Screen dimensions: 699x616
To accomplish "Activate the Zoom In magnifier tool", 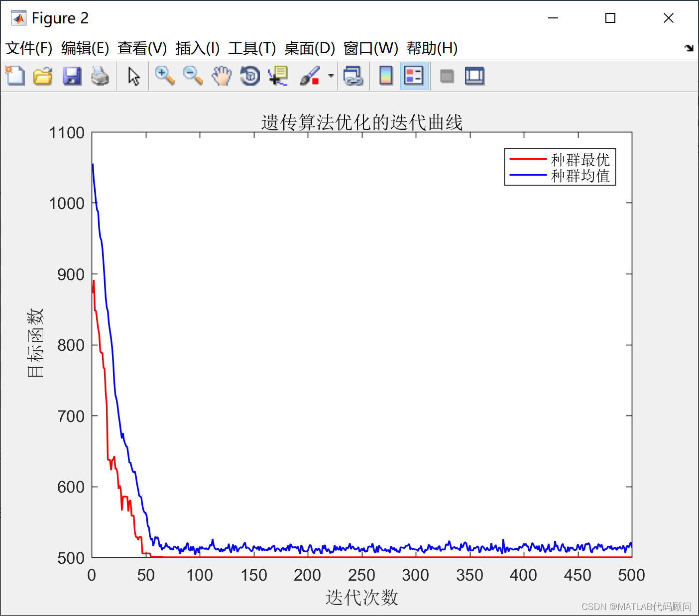I will [164, 76].
